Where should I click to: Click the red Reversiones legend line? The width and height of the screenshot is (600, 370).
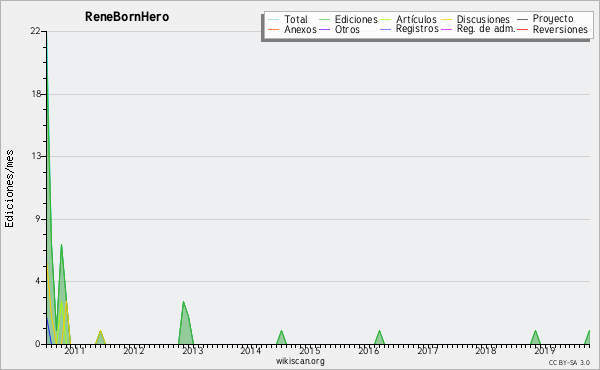pyautogui.click(x=522, y=29)
